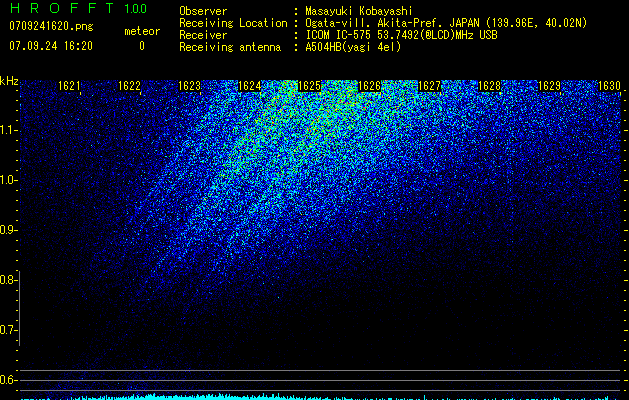Click the Receiving antenna label

(x=230, y=47)
